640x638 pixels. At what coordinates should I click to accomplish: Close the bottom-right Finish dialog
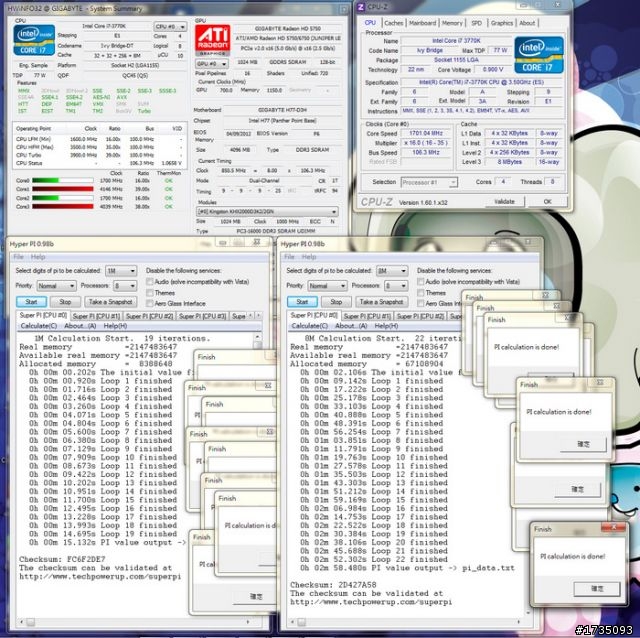pos(614,527)
